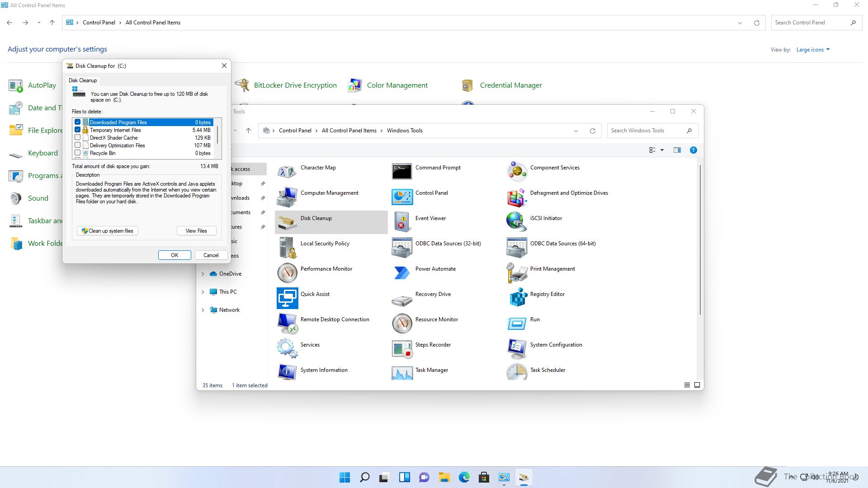Image resolution: width=868 pixels, height=488 pixels.
Task: Select the Disk Cleanup tab
Action: 83,80
